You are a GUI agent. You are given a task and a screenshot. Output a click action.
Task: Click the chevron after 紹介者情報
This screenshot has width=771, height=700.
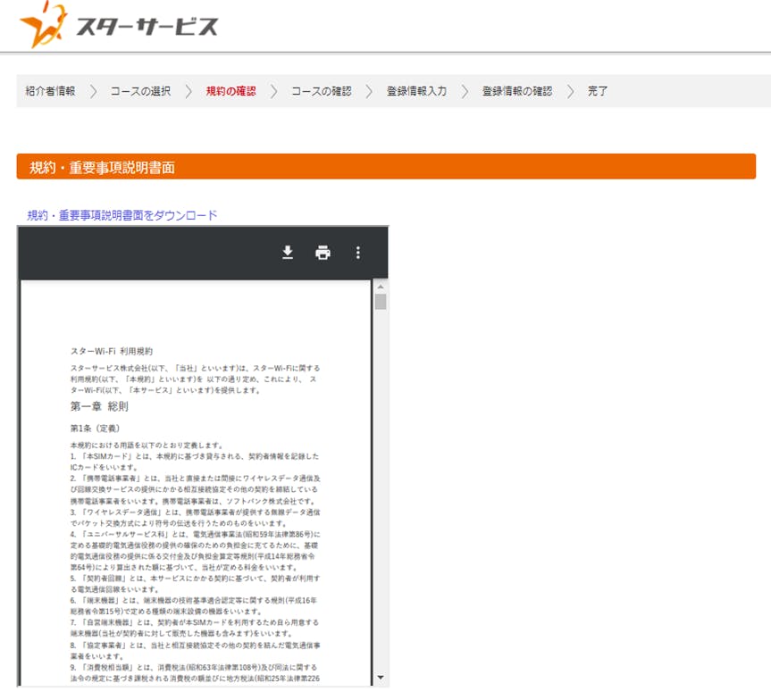point(93,91)
